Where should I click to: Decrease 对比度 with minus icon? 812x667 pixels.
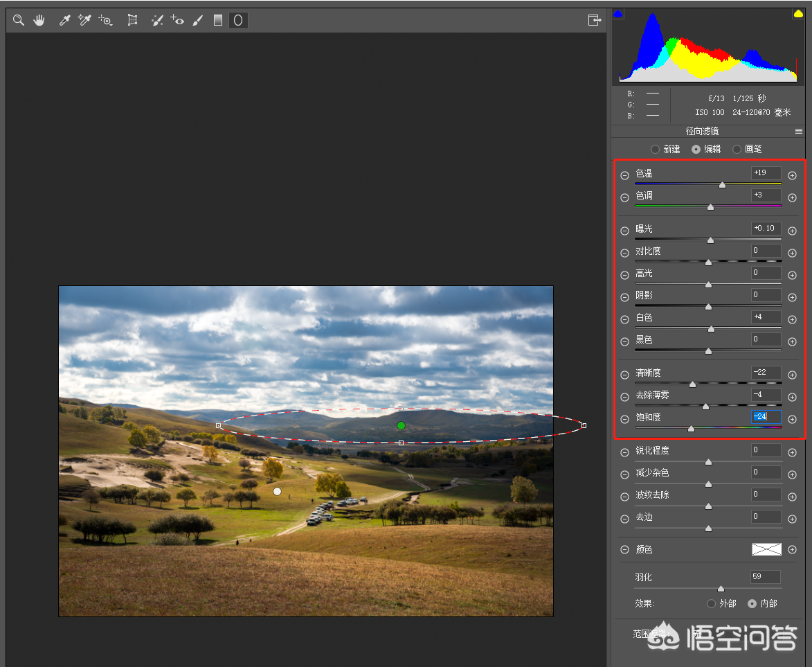(624, 254)
